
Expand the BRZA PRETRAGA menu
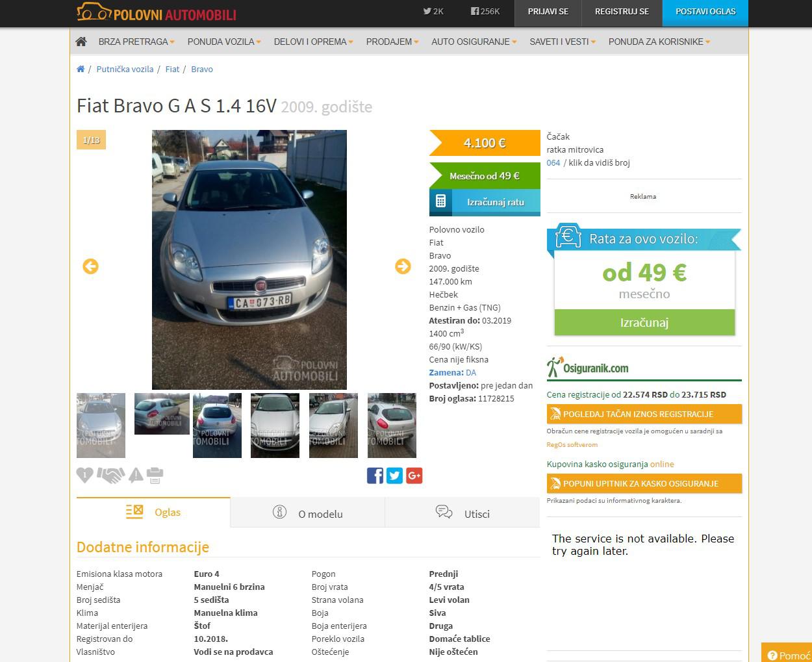pos(136,42)
